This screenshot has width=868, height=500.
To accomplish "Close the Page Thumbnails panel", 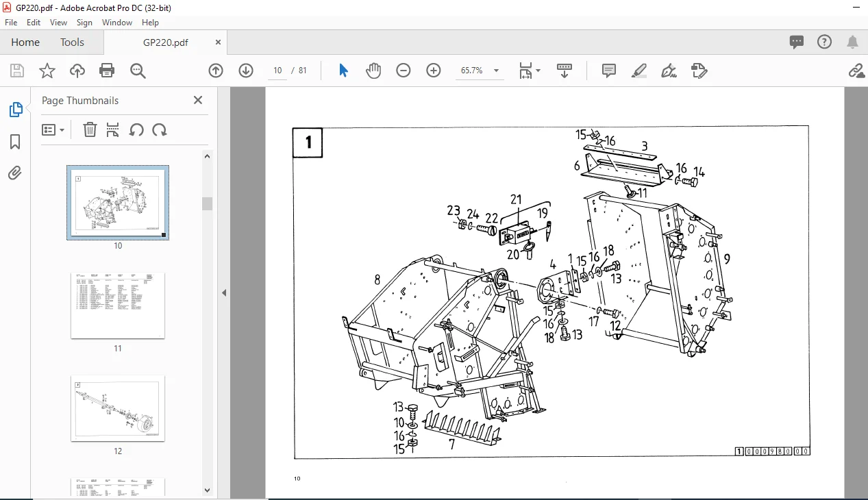I will tap(198, 100).
